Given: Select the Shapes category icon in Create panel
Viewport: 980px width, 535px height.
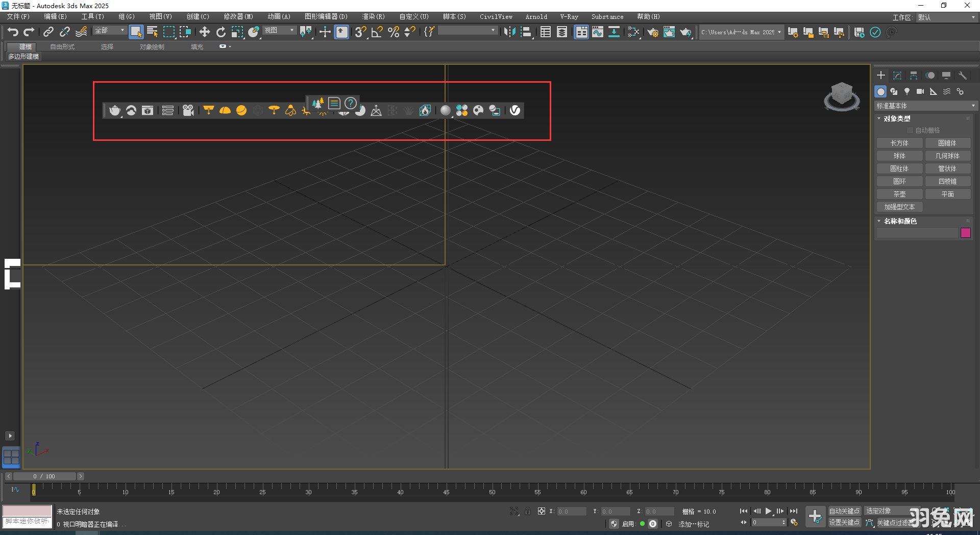Looking at the screenshot, I should pos(894,91).
